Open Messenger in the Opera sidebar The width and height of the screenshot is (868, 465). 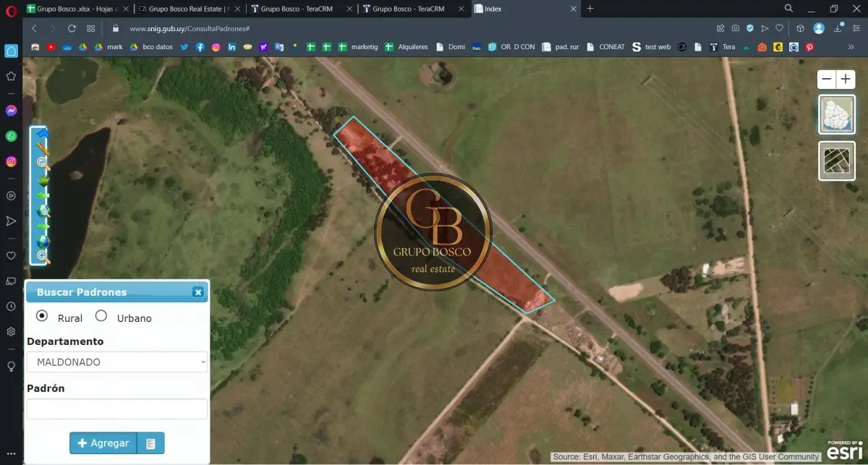pos(11,111)
